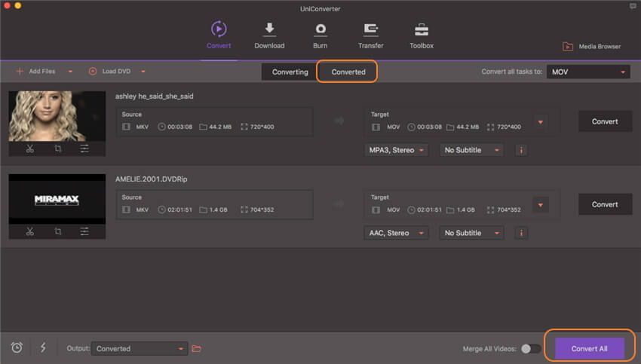Crop the AMELIE.2001.DVDRip video
Screen dimensions: 641x364
(x=57, y=231)
